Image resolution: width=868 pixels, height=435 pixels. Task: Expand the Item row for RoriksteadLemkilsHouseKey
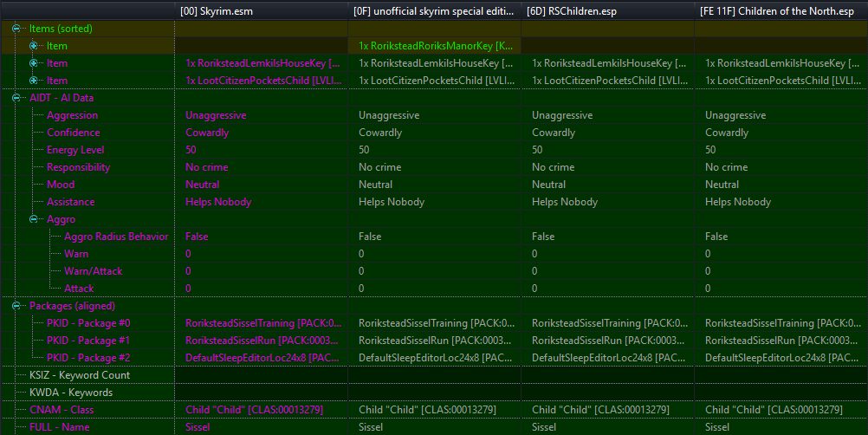[x=34, y=63]
